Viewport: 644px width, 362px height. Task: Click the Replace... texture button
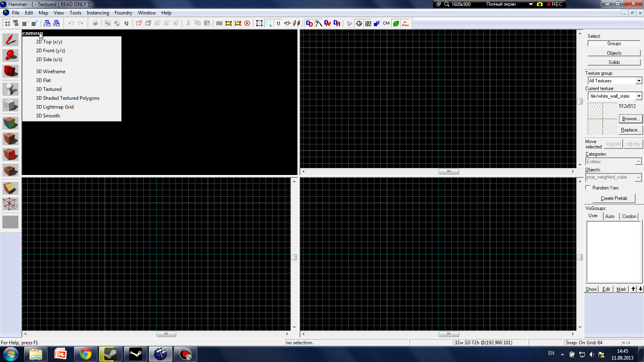631,130
